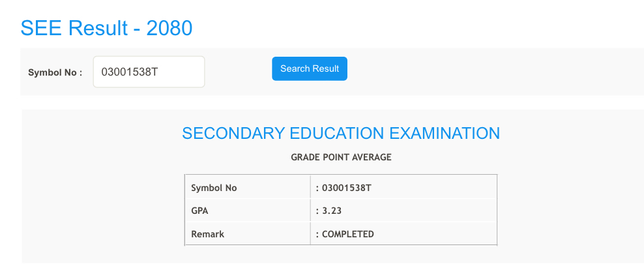This screenshot has height=266, width=644.
Task: Select the 03001538T value in results table
Action: coord(346,188)
